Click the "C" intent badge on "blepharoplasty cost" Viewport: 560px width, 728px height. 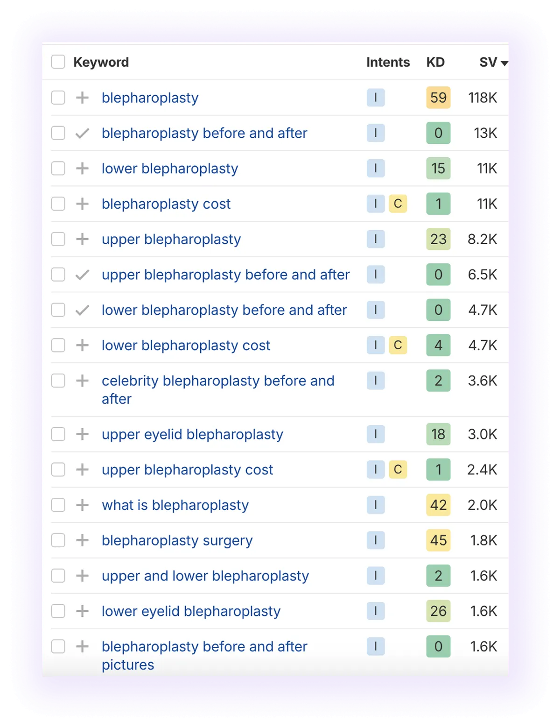(397, 204)
